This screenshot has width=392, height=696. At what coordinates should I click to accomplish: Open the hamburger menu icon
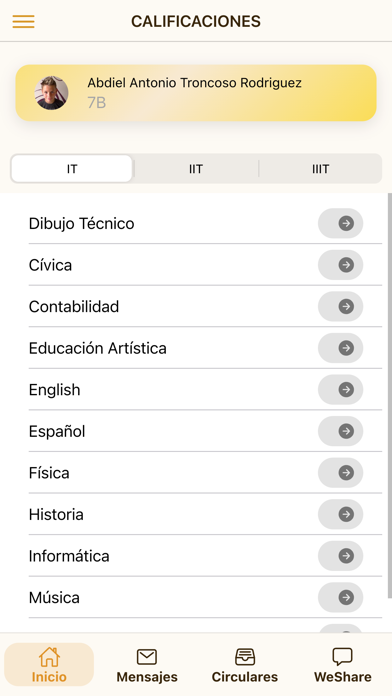tap(24, 21)
